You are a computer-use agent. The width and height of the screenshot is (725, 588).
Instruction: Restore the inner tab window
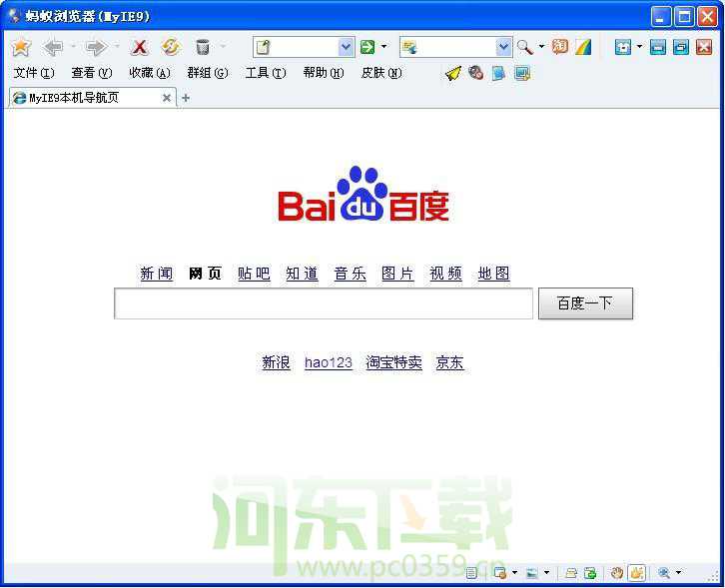[681, 47]
